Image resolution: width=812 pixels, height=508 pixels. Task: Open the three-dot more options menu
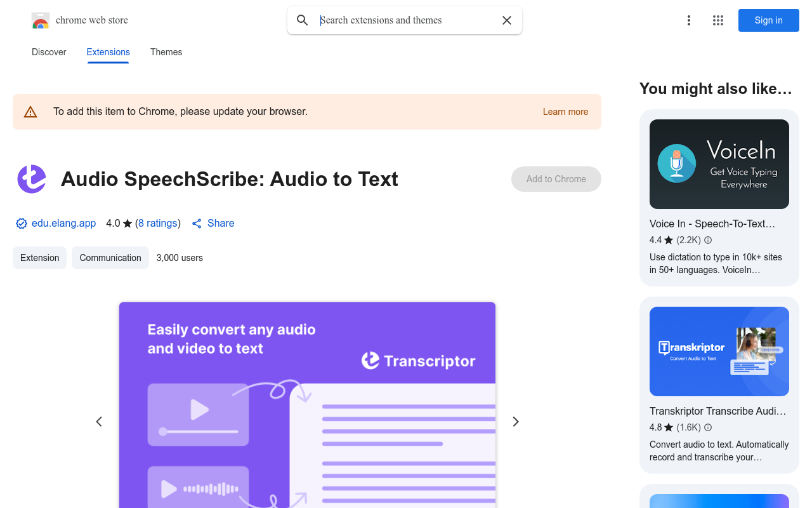[x=688, y=20]
